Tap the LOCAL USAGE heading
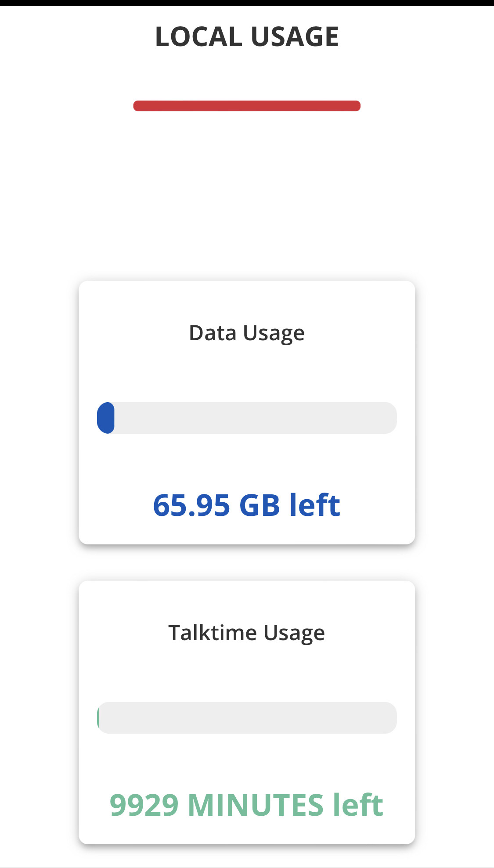494x868 pixels. pyautogui.click(x=247, y=36)
